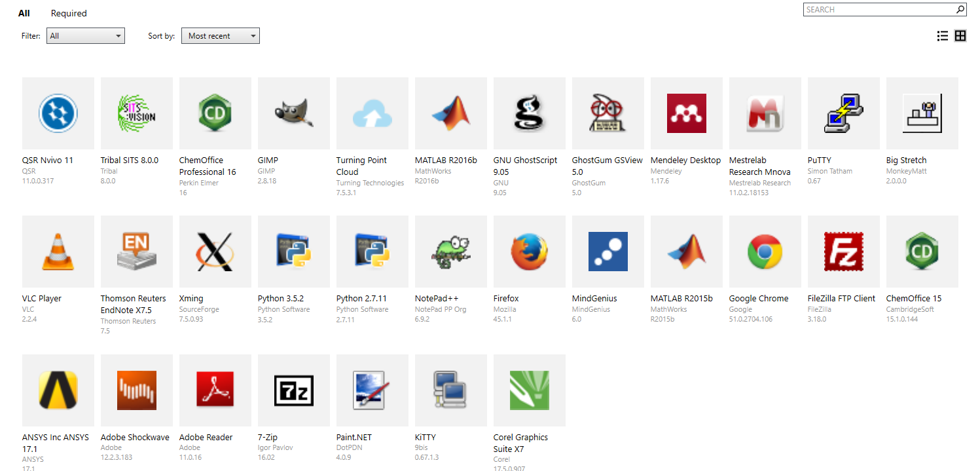Click the search magnifier icon

pyautogui.click(x=960, y=9)
